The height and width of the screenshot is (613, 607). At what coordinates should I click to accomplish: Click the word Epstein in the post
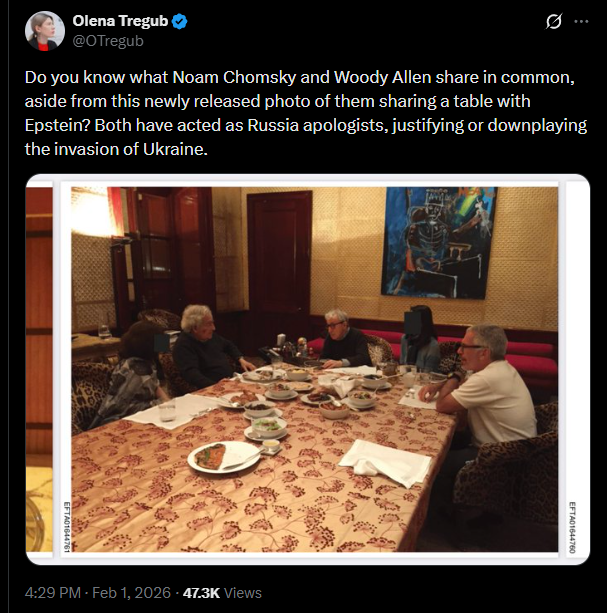coord(57,125)
